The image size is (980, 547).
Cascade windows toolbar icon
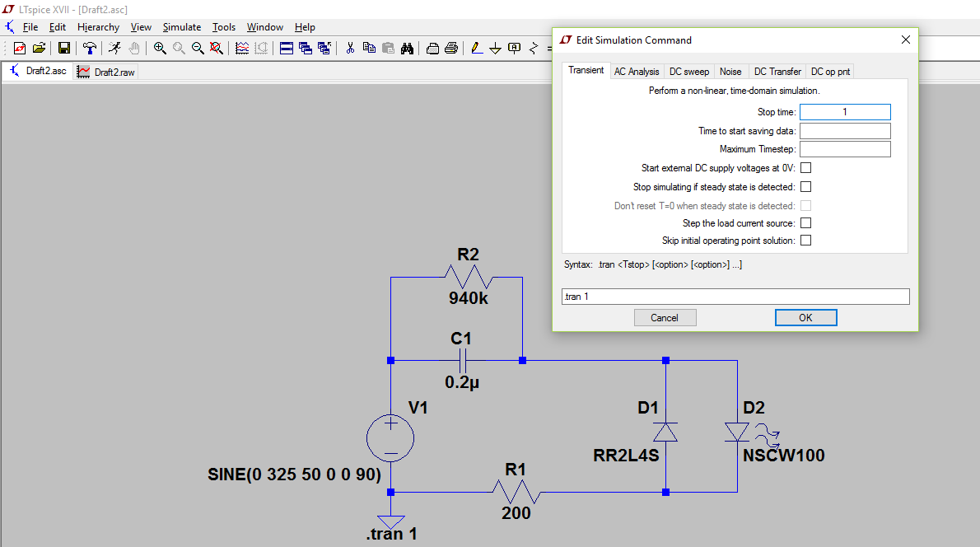(305, 48)
